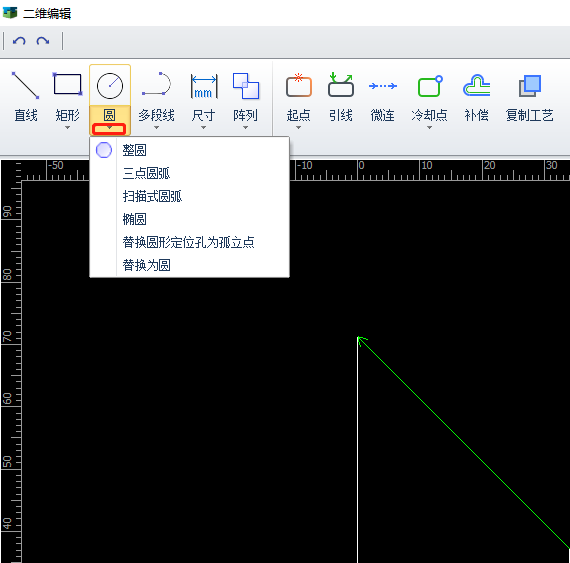Redo the action using redo arrow
570x563 pixels.
tap(43, 41)
